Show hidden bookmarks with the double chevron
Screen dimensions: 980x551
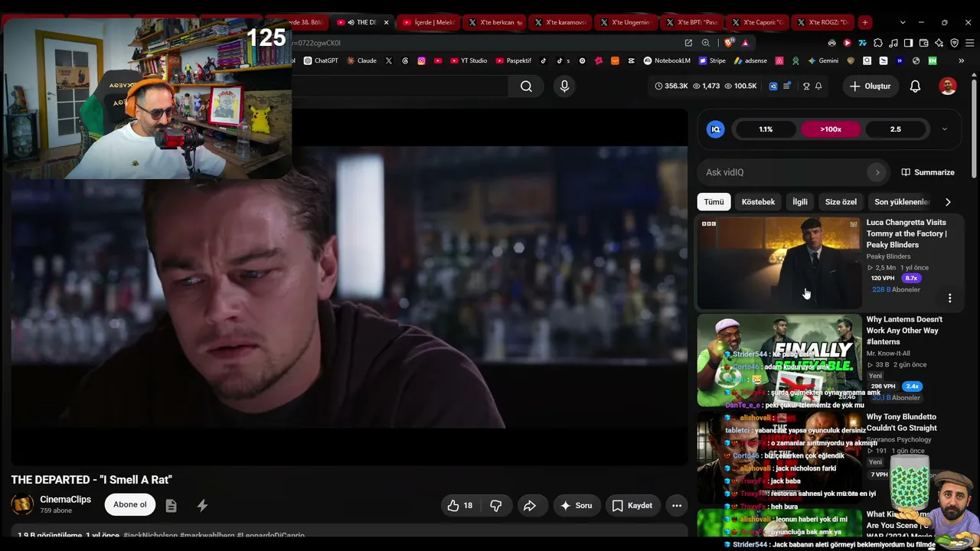point(961,60)
